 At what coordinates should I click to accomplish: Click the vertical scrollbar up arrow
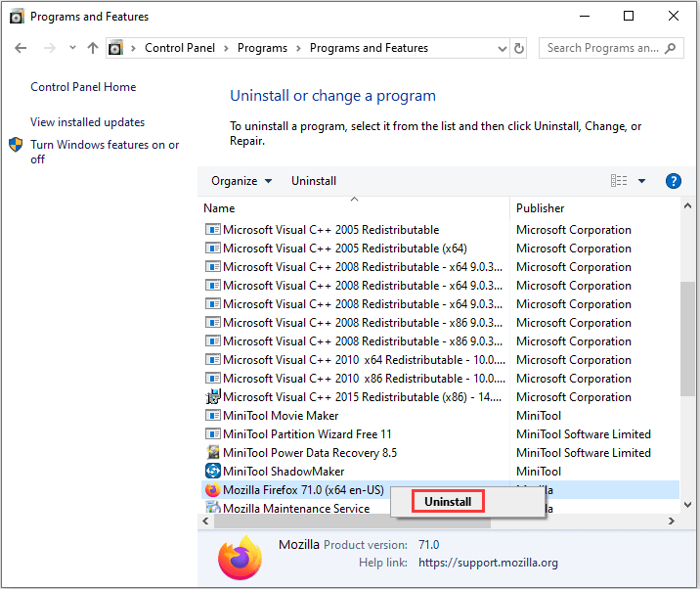687,206
